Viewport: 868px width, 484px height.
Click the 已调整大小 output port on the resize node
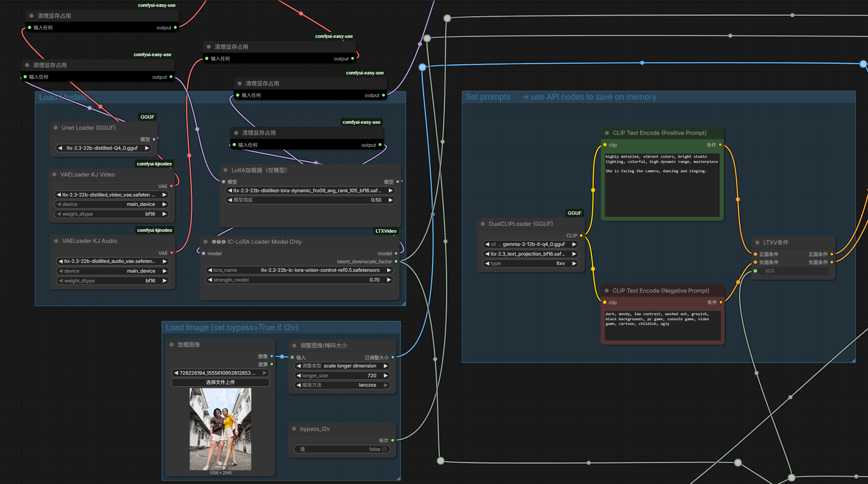pos(393,357)
